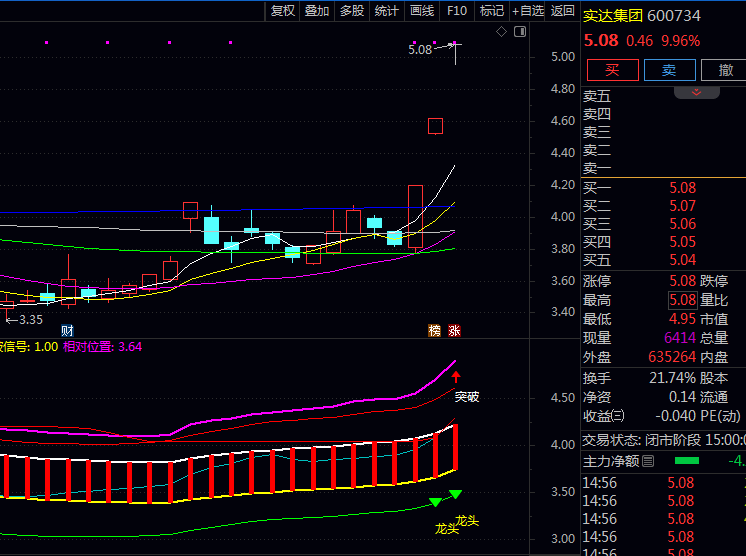Open the 复权 adjustment menu

click(x=283, y=11)
